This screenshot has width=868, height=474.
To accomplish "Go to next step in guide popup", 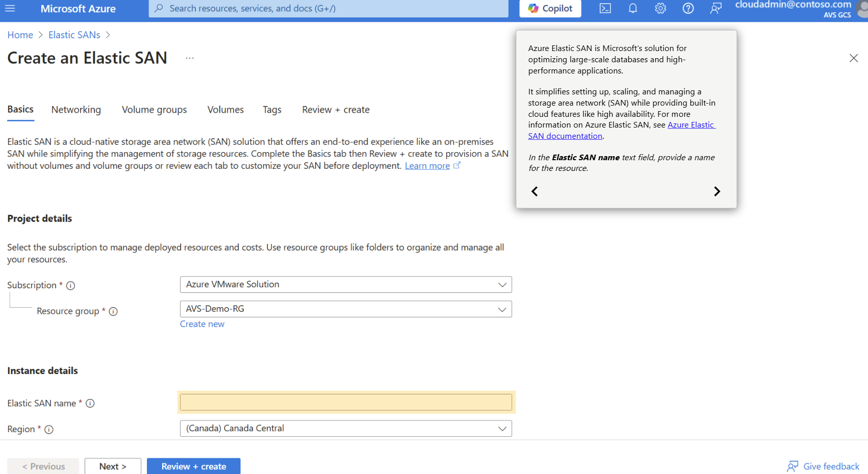I will coord(717,191).
